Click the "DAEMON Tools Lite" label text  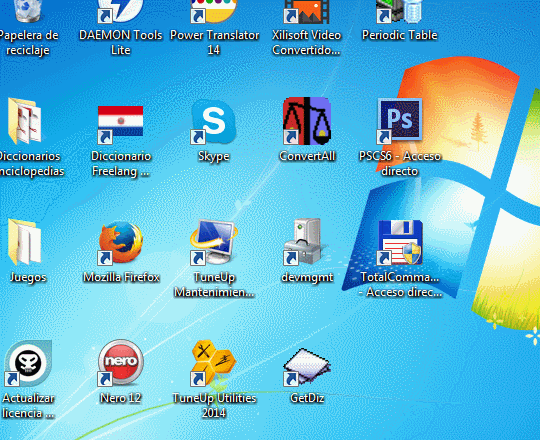pos(121,43)
